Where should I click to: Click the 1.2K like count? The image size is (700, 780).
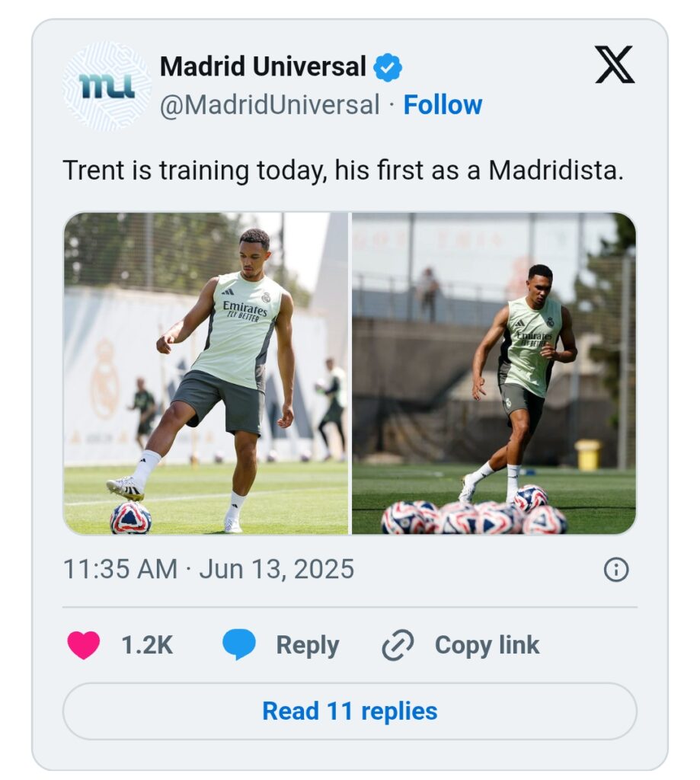pos(147,645)
